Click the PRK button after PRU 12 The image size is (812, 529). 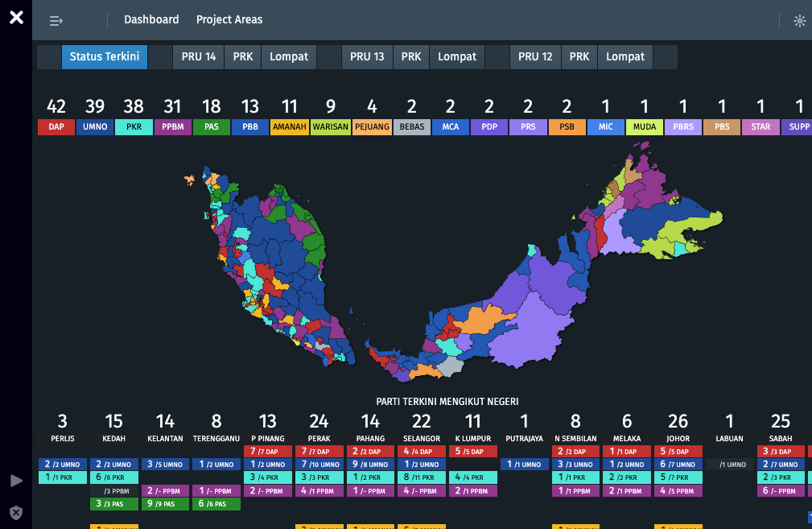pyautogui.click(x=579, y=57)
